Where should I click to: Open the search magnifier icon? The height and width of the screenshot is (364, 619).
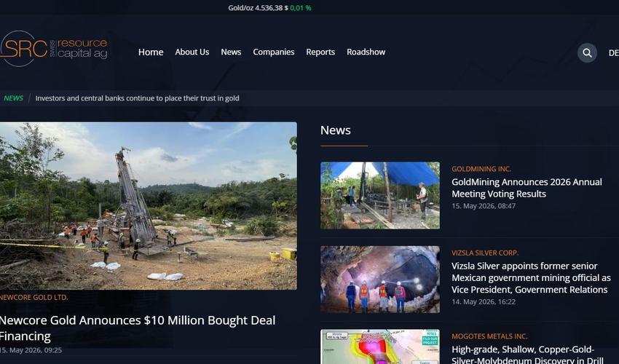(587, 52)
